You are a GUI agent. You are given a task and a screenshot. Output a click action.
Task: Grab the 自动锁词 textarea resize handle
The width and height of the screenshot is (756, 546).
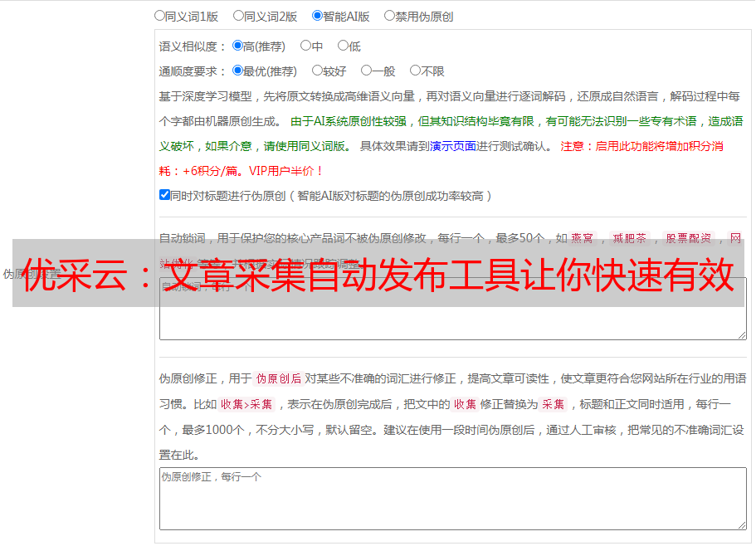point(742,335)
